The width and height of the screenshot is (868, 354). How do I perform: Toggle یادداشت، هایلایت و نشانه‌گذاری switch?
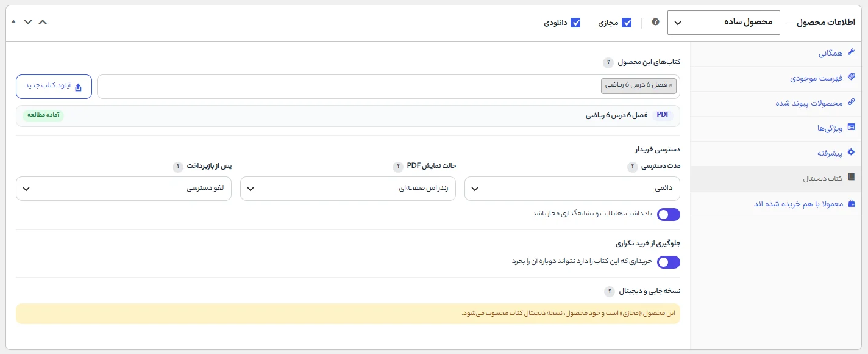point(668,214)
